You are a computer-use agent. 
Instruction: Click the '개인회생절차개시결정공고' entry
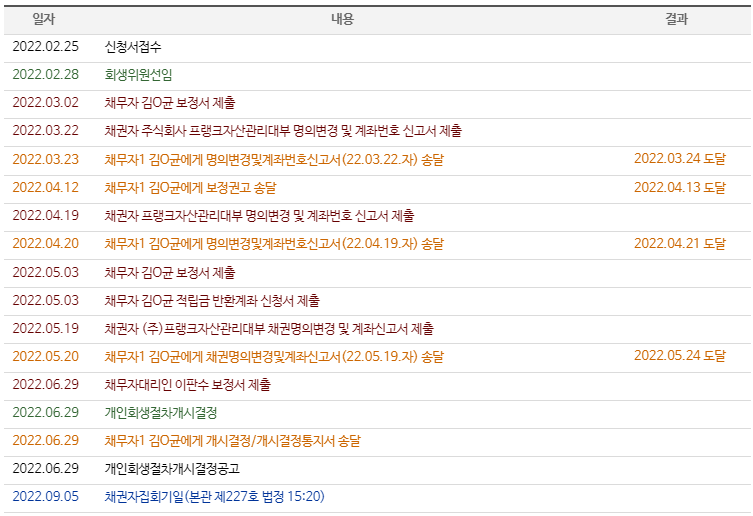tap(172, 468)
